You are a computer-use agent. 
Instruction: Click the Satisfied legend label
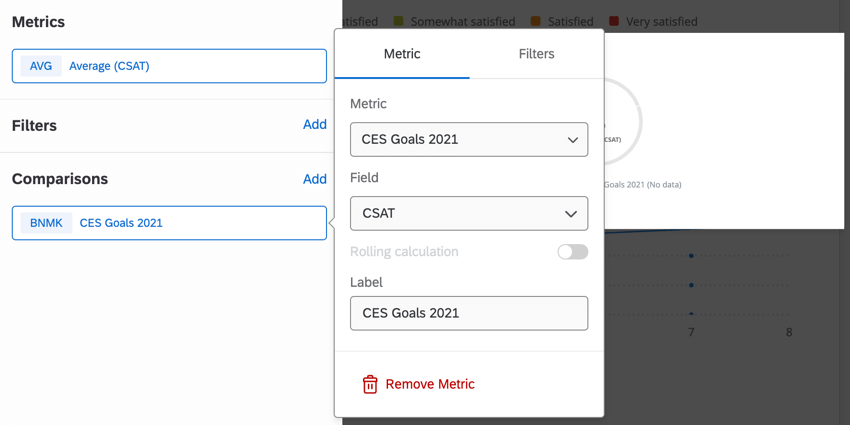570,21
